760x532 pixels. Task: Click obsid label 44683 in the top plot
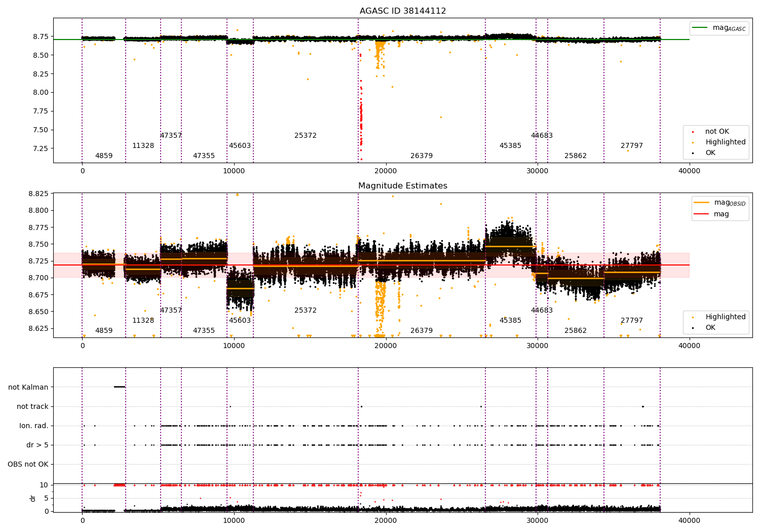(x=542, y=136)
